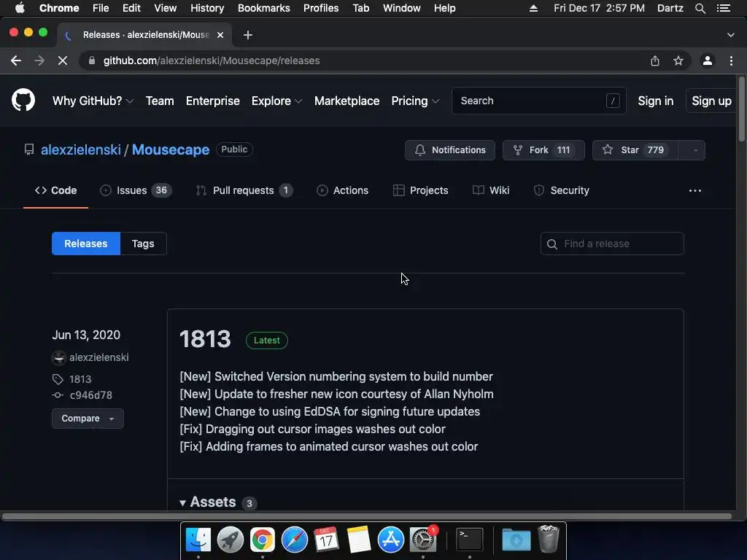Open Chrome three-dot menu

731,61
